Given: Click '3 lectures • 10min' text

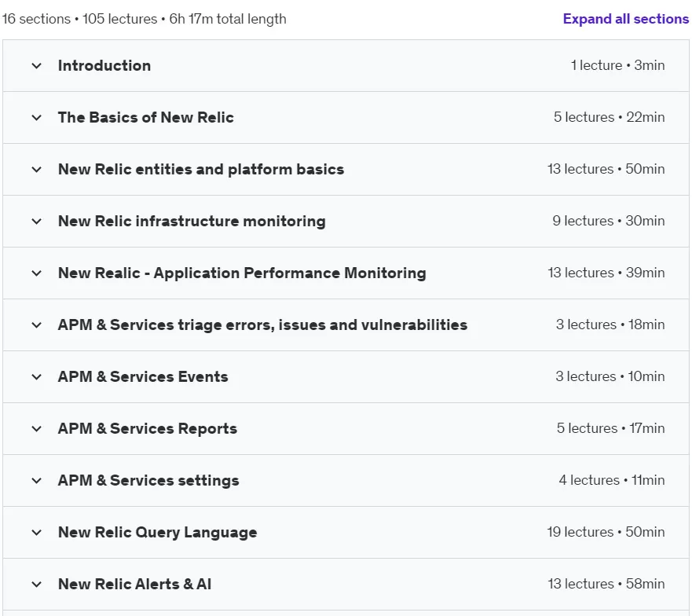Looking at the screenshot, I should pos(610,376).
